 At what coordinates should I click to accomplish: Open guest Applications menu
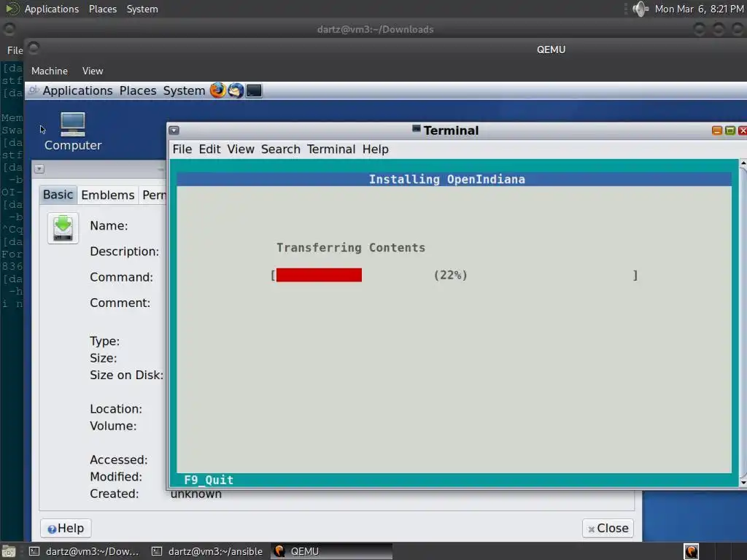coord(77,90)
